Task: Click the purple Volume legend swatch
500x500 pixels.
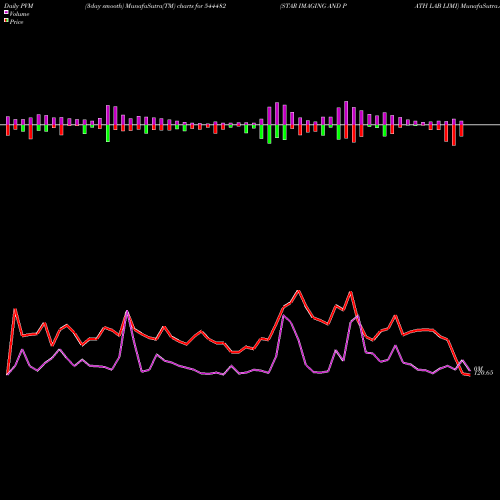Action: (6, 13)
